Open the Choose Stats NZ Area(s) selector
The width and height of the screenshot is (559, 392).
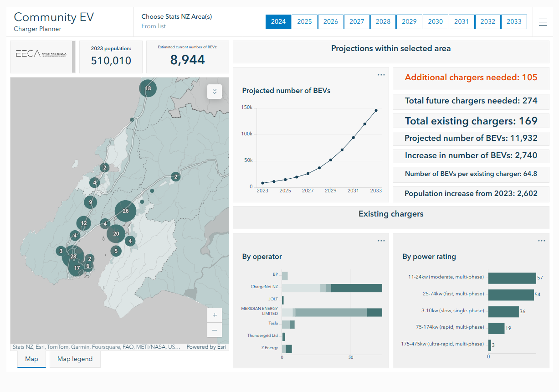188,22
